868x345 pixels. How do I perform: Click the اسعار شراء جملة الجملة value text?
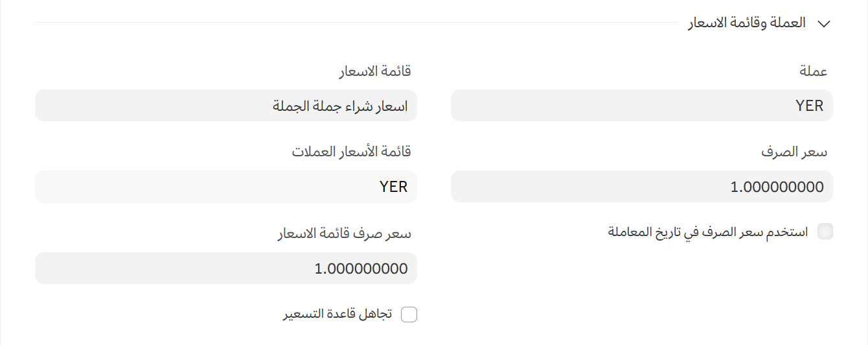pos(340,106)
